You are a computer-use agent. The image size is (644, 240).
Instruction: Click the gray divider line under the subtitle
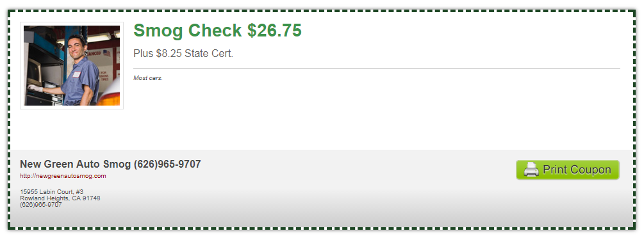point(377,68)
